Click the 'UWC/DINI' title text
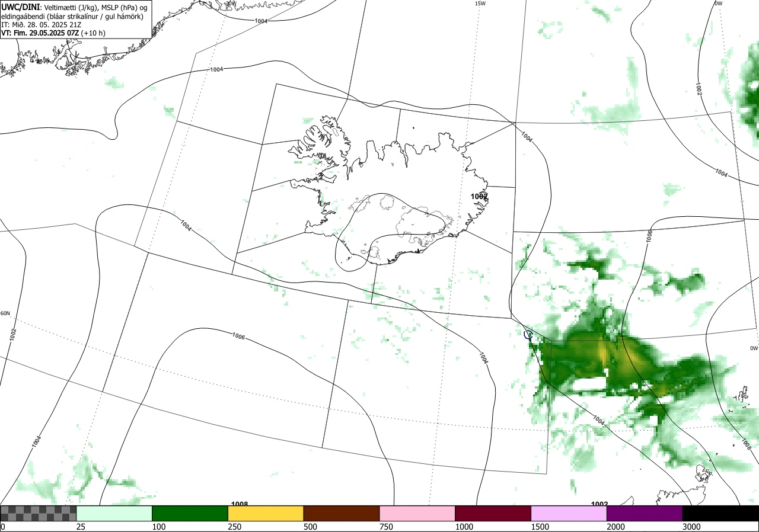759x532 pixels. pos(21,7)
